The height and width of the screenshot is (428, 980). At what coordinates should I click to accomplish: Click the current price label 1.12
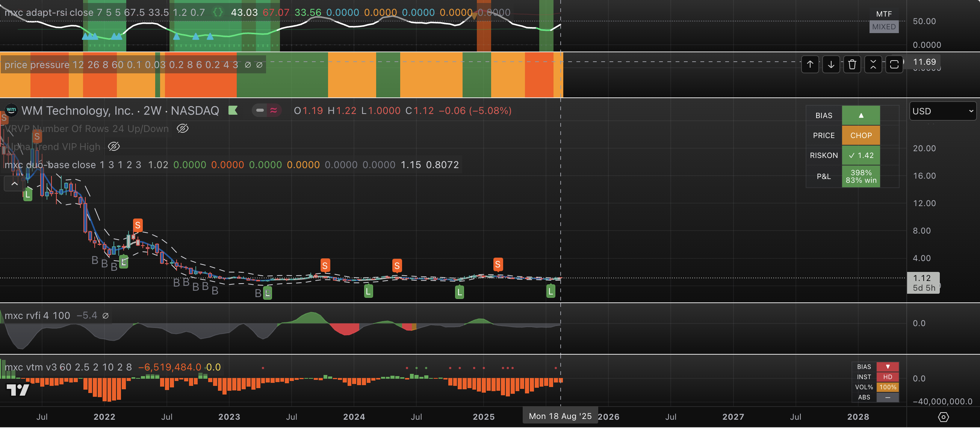pos(922,278)
